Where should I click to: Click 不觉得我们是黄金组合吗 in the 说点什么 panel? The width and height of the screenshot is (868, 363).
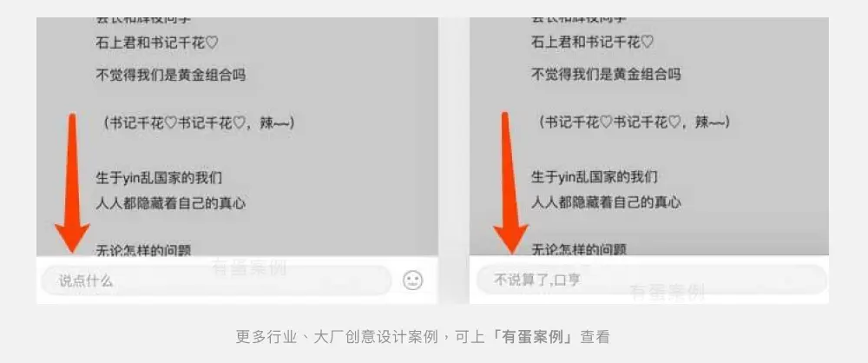click(170, 75)
